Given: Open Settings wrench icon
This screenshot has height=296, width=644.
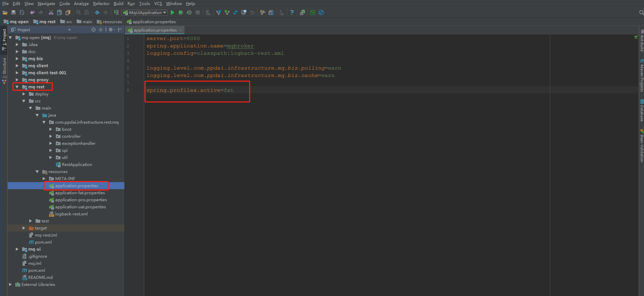Looking at the screenshot, I should [x=263, y=12].
